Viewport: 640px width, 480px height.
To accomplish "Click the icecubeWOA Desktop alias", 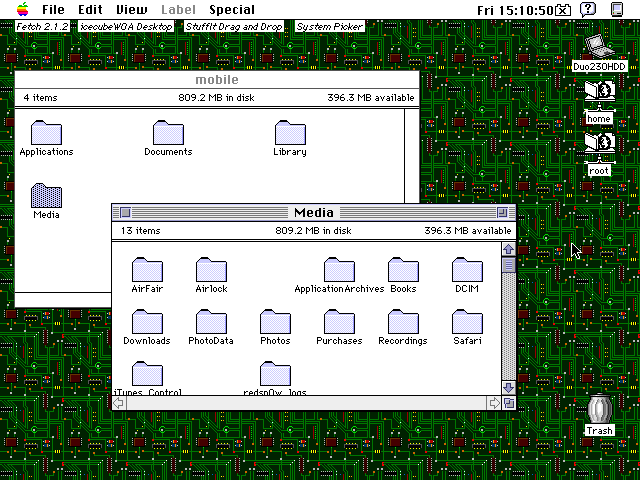I will (126, 27).
